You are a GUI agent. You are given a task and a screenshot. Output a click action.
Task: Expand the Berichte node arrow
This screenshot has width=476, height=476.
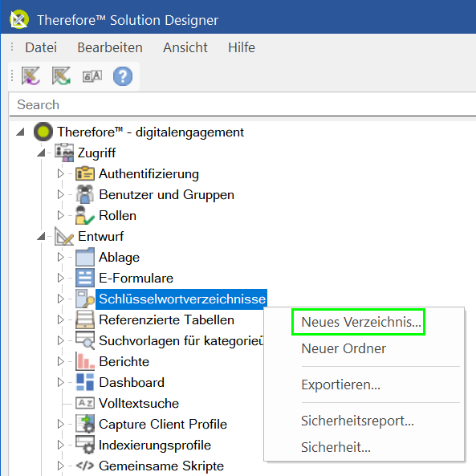point(61,361)
